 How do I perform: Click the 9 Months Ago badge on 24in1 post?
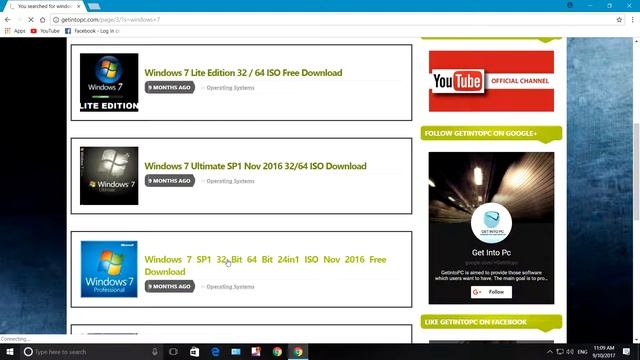pos(169,287)
